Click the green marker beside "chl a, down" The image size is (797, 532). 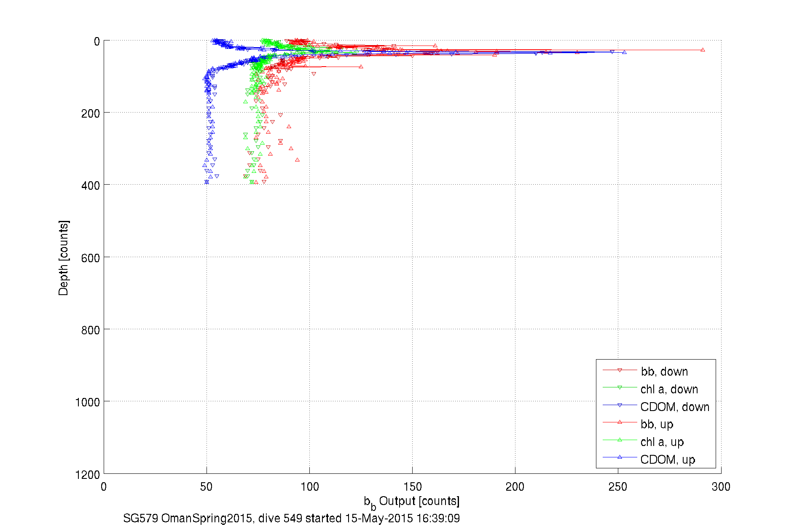620,388
